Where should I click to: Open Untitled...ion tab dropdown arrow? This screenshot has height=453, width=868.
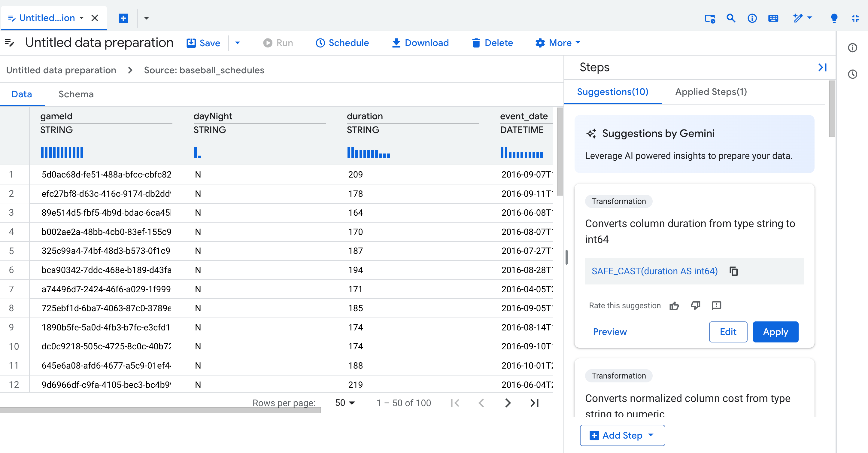click(81, 18)
